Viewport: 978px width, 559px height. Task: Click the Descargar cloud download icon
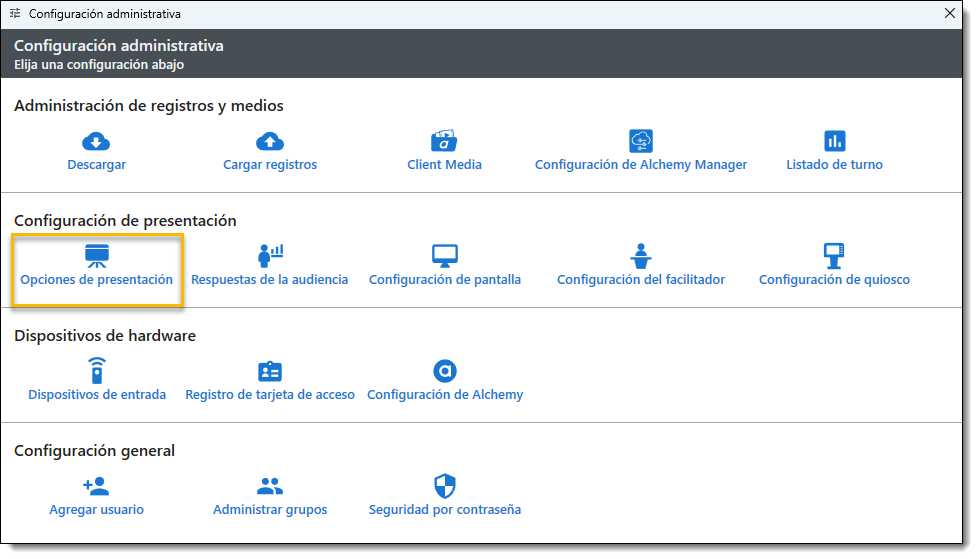pyautogui.click(x=96, y=141)
